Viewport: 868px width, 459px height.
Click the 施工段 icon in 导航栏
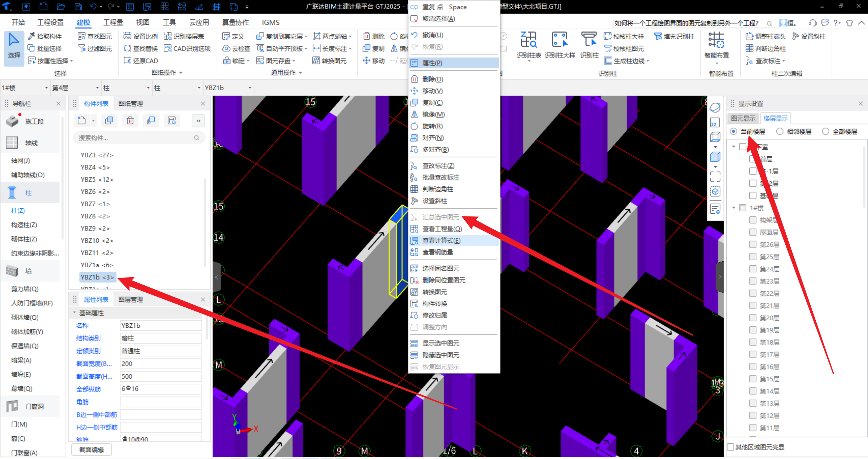12,121
